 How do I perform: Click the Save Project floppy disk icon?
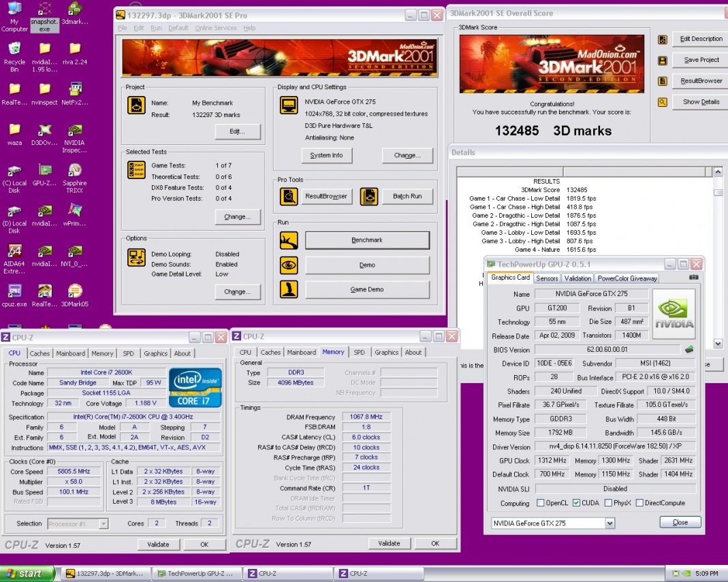click(x=662, y=61)
